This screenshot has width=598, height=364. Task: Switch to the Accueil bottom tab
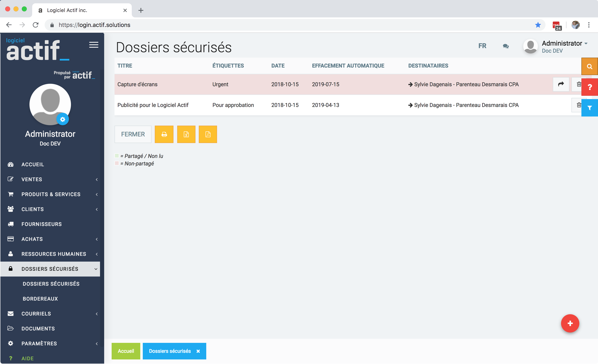pos(126,351)
